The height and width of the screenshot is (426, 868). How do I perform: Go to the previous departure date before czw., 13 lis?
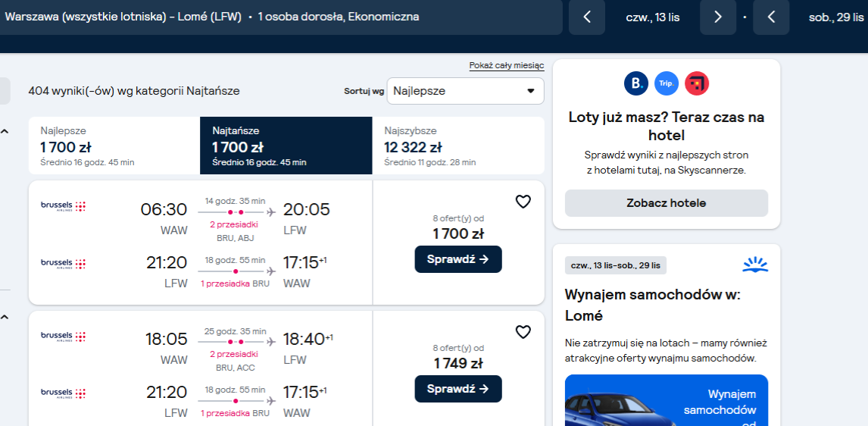[x=587, y=17]
